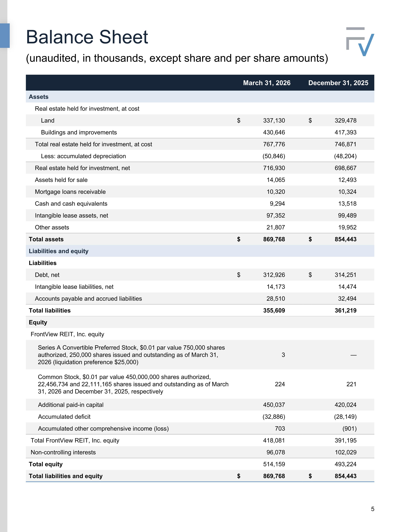The width and height of the screenshot is (394, 532).
Task: Select the total equity value 514,159
Action: tap(274, 464)
